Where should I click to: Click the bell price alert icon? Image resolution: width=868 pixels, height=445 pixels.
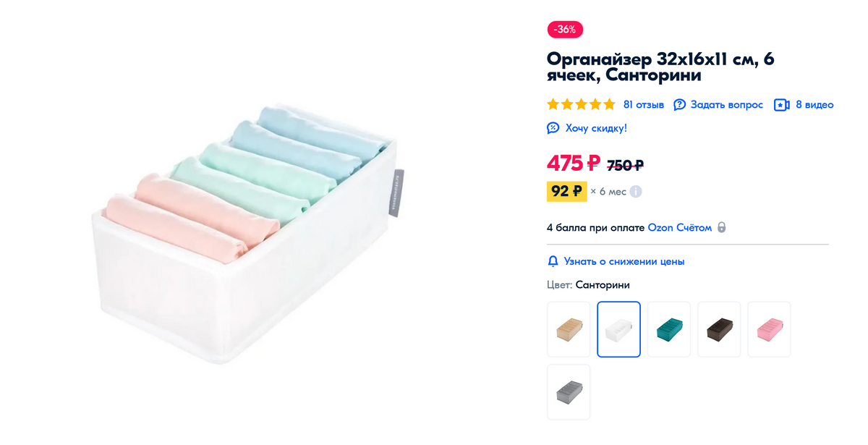[553, 261]
